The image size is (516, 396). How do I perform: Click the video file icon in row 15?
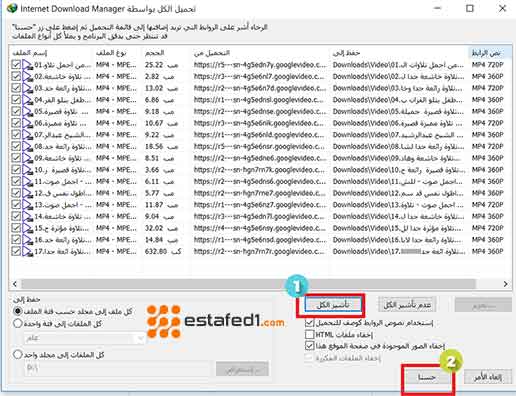(28, 228)
